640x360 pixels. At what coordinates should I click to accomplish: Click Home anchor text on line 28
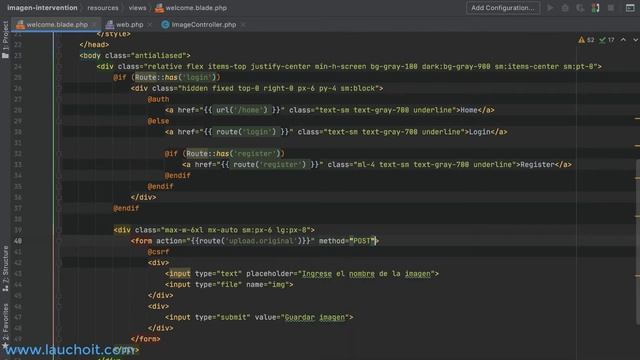pos(469,110)
